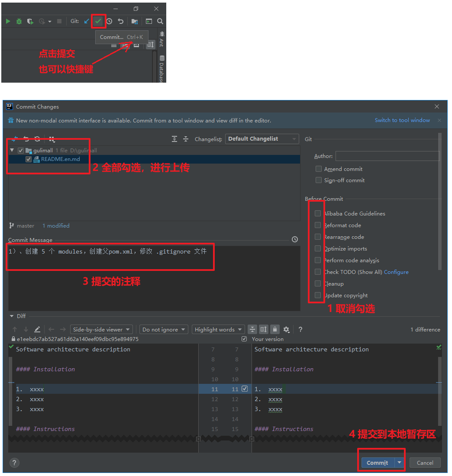Click the Git commit checkmark icon
The height and width of the screenshot is (476, 452).
coord(98,21)
